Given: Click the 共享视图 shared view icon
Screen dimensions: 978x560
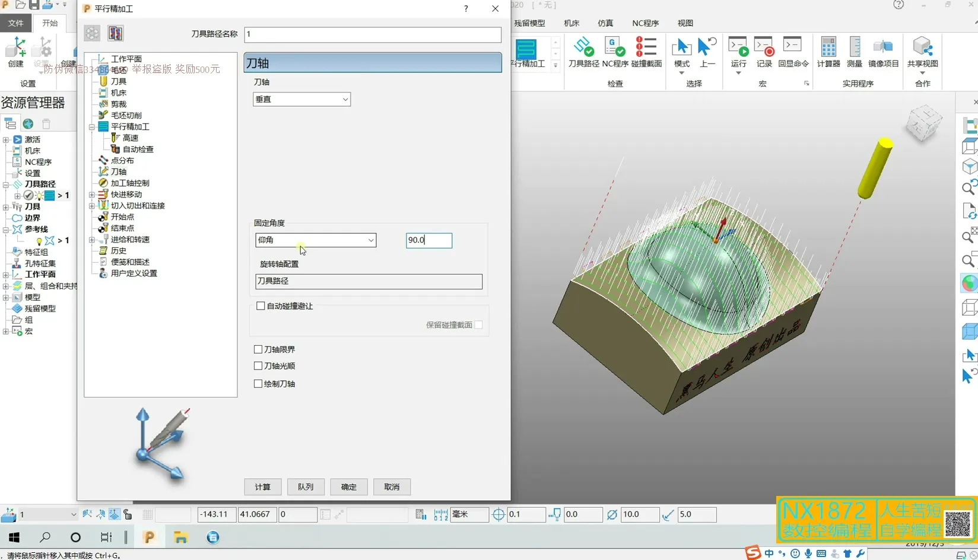Looking at the screenshot, I should coord(922,52).
